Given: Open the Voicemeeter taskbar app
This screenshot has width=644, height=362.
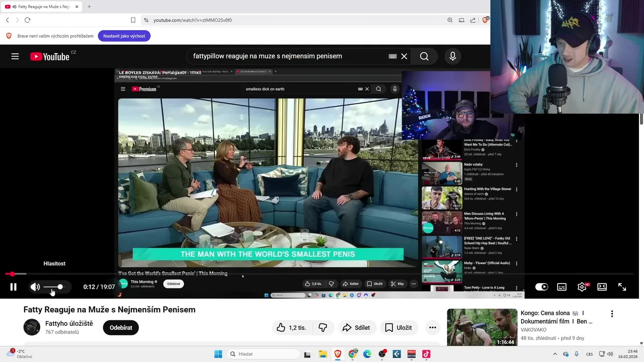Looking at the screenshot, I should [x=412, y=354].
